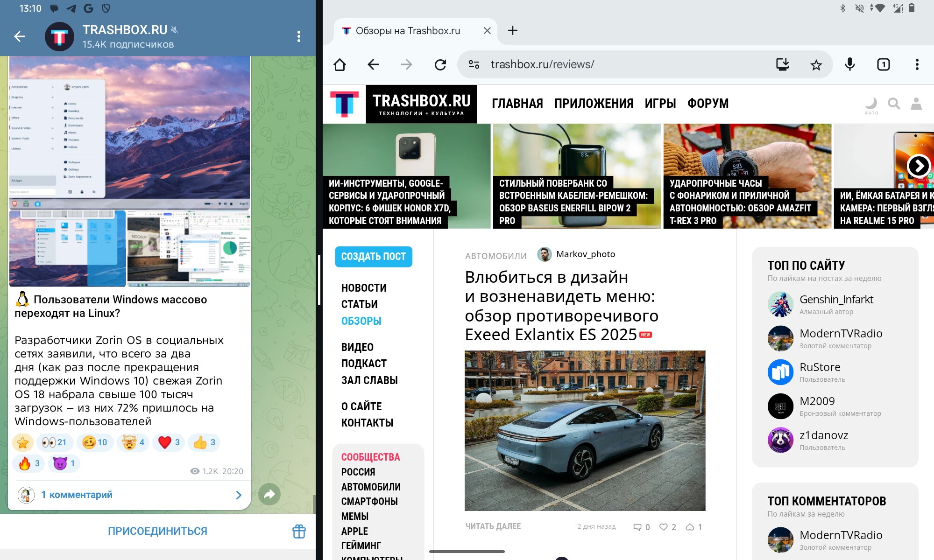Open the ПРИЛОЖЕНИЯ menu item

point(594,104)
